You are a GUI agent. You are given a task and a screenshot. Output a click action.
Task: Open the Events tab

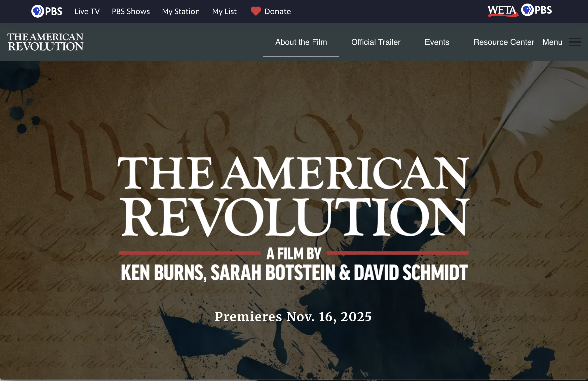[x=437, y=42]
